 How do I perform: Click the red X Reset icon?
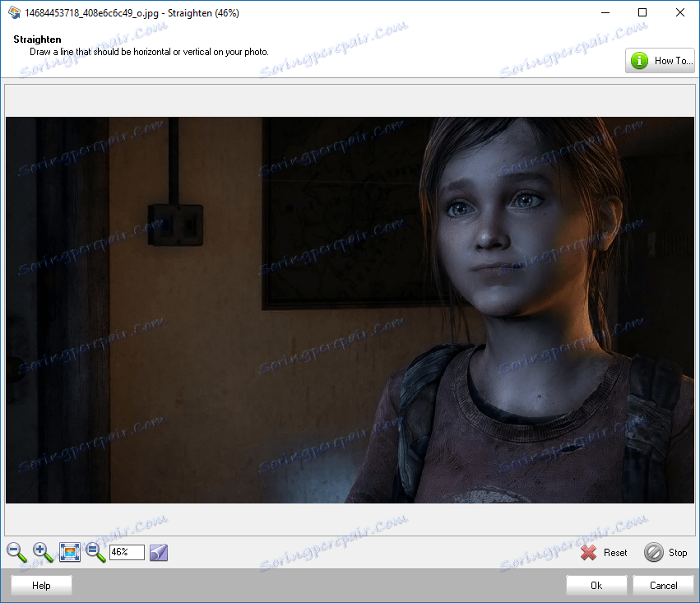point(588,553)
